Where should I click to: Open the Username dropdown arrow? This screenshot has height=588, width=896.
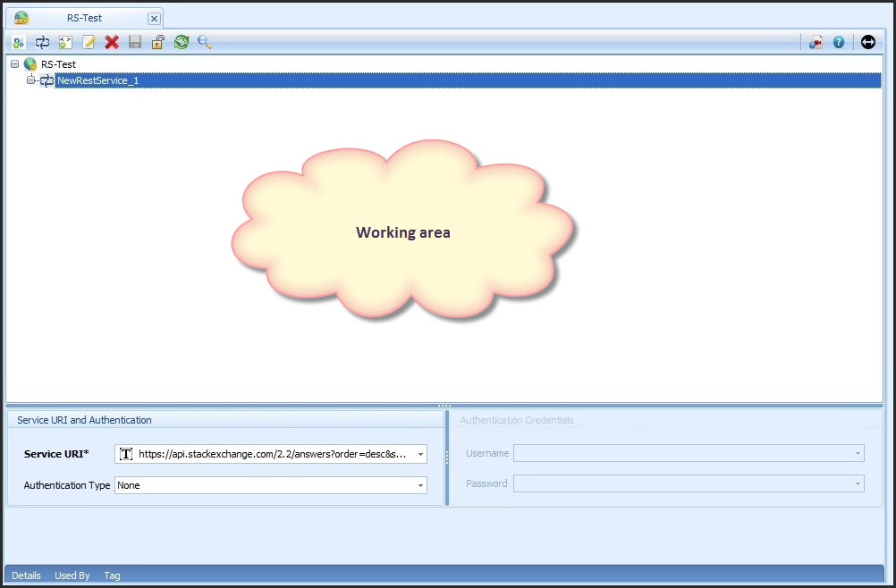pos(858,453)
